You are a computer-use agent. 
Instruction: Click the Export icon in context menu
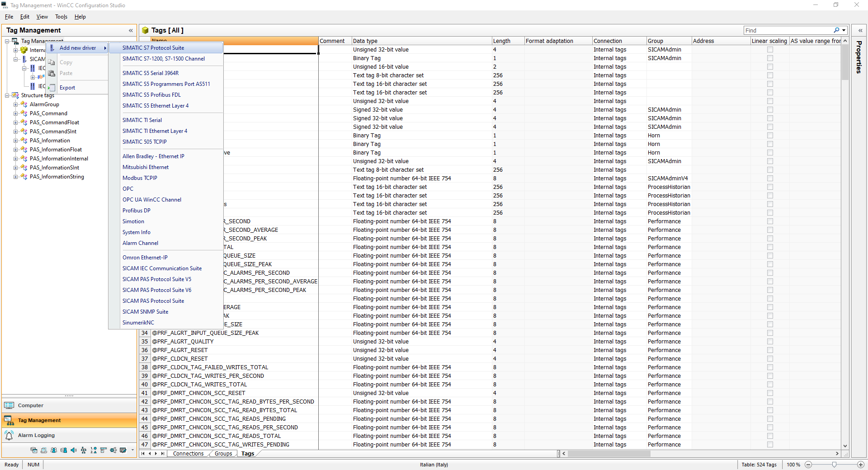coord(52,88)
